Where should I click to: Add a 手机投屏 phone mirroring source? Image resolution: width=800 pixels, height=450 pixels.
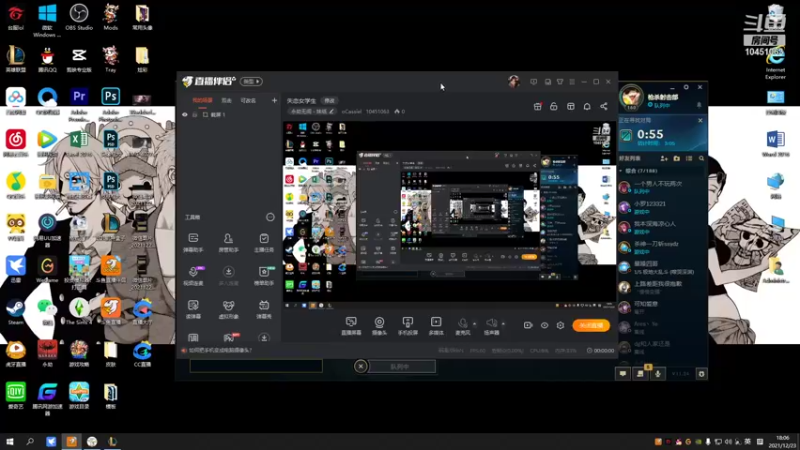coord(407,326)
